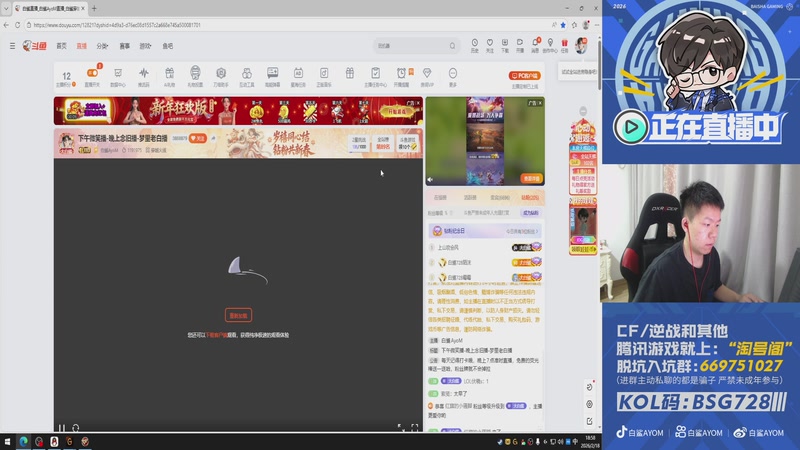800x450 pixels.
Task: Collapse the right floating panel
Action: click(x=583, y=111)
